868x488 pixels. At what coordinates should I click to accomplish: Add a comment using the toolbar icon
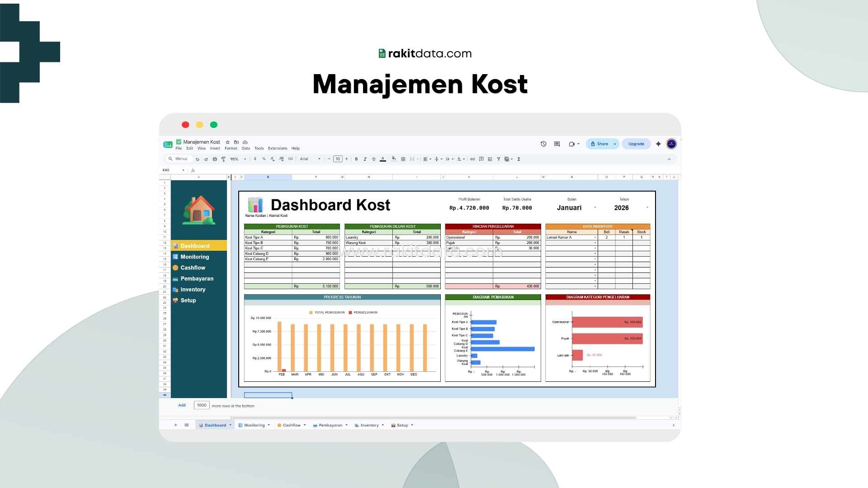tap(481, 159)
